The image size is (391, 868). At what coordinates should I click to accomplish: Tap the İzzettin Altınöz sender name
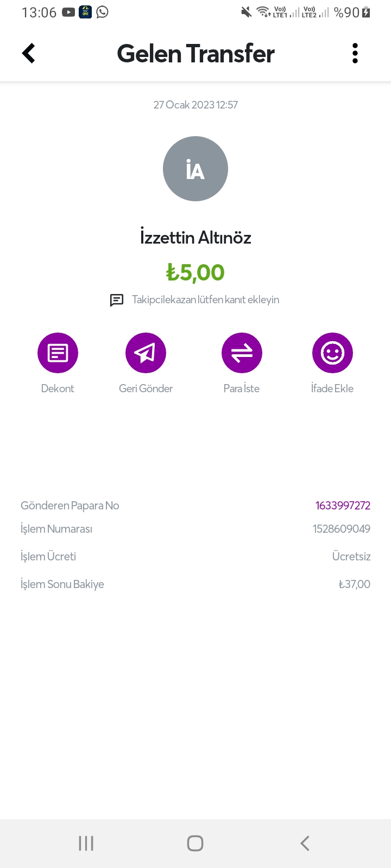coord(195,238)
